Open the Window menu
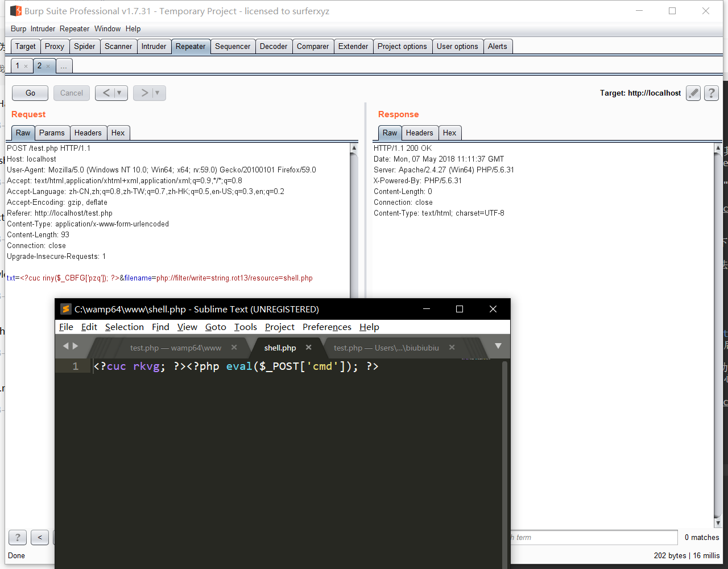Screen dimensions: 728x569 107,28
